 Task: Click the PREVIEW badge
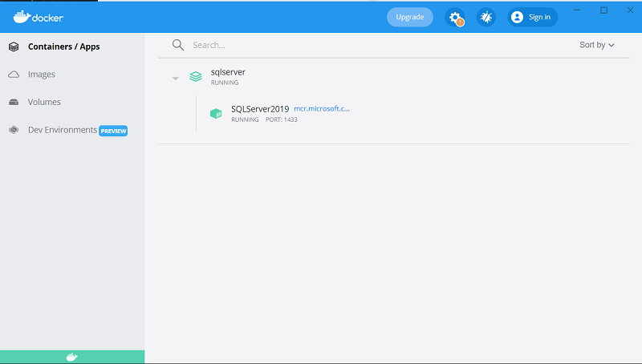tap(113, 131)
